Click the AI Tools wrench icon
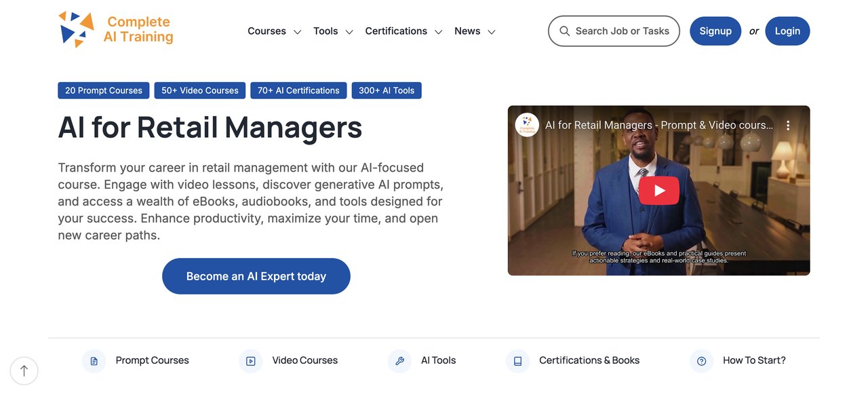868x395 pixels. pos(399,361)
